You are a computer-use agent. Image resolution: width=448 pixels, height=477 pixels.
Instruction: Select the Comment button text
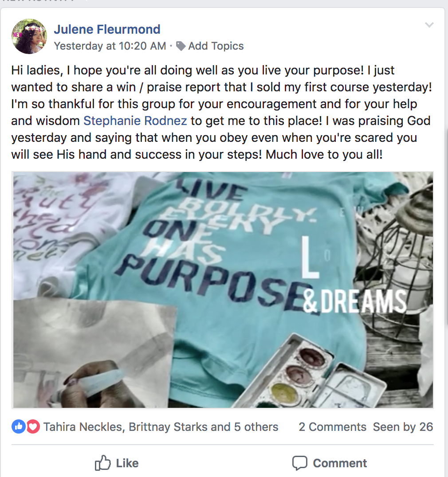pyautogui.click(x=340, y=463)
